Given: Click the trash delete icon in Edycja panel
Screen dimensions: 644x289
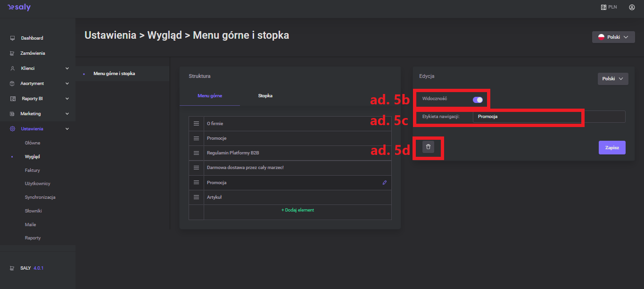Looking at the screenshot, I should [x=428, y=147].
